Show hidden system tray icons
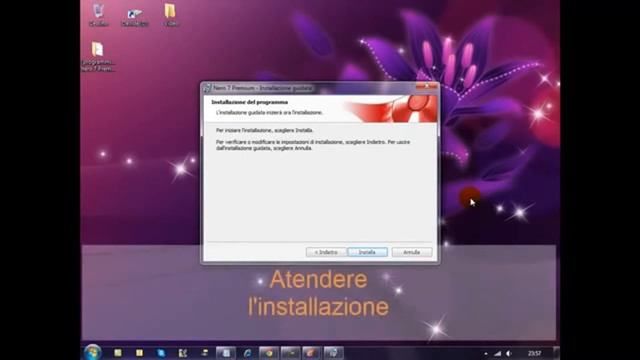The width and height of the screenshot is (640, 360). coord(486,353)
